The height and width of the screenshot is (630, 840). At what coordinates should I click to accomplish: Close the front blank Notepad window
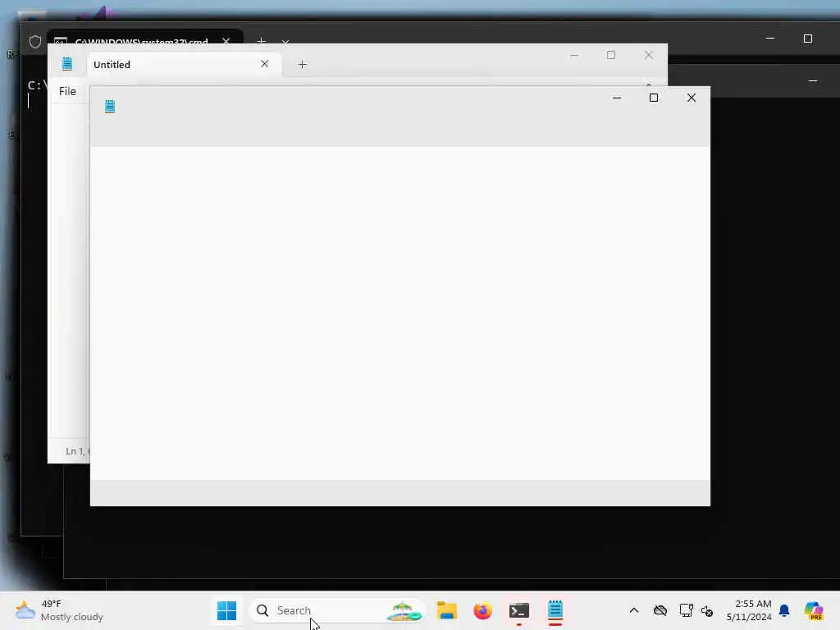[x=691, y=98]
